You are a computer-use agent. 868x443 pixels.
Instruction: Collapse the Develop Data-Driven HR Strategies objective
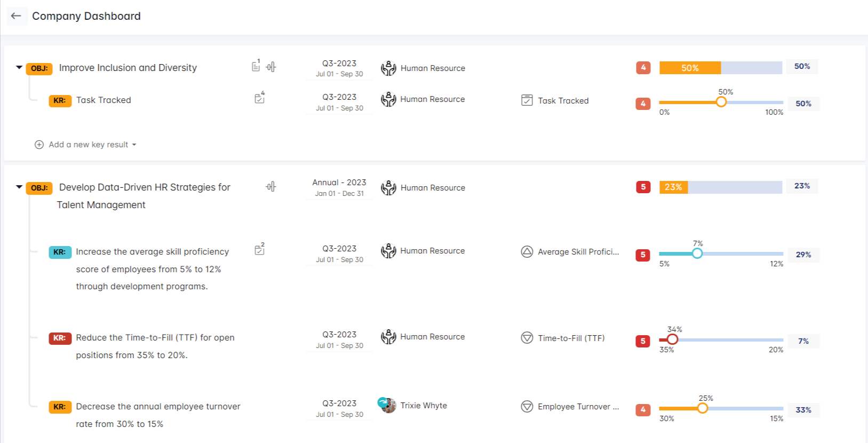19,187
